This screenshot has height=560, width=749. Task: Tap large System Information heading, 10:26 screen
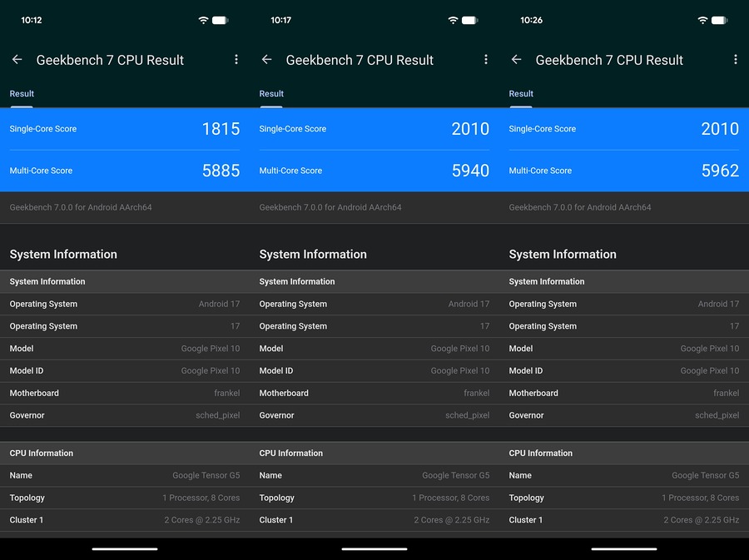click(563, 254)
